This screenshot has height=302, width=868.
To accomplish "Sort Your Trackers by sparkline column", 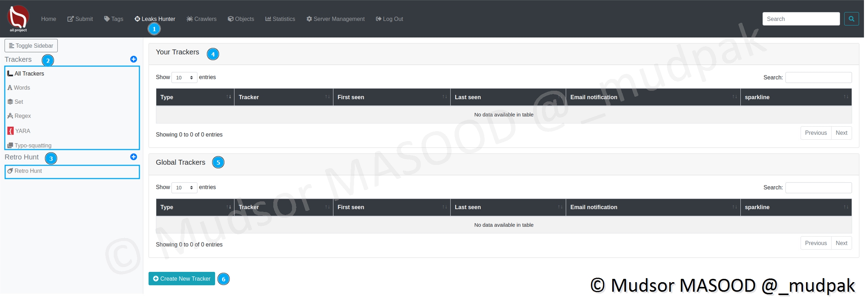I will (x=795, y=97).
